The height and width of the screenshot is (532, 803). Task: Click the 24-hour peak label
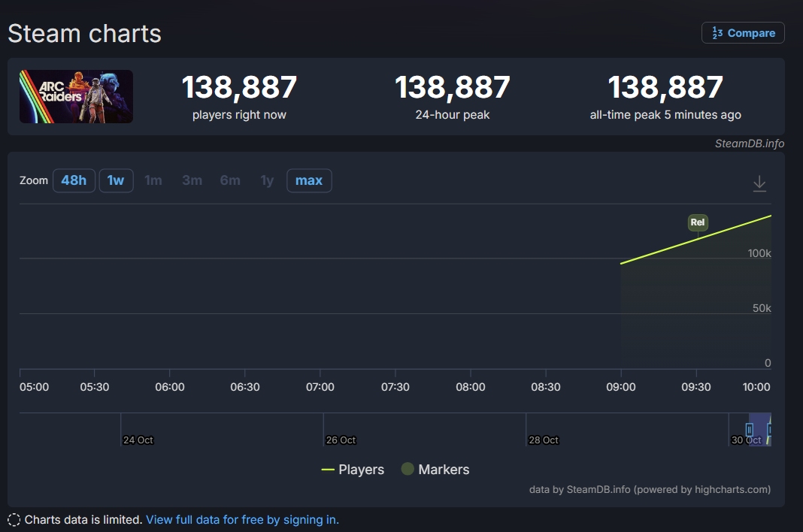point(452,115)
